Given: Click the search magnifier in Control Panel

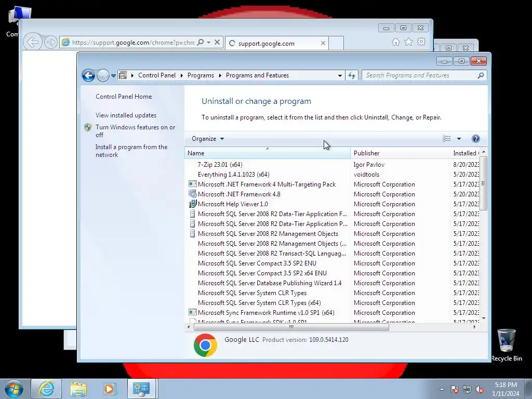Looking at the screenshot, I should click(x=481, y=75).
